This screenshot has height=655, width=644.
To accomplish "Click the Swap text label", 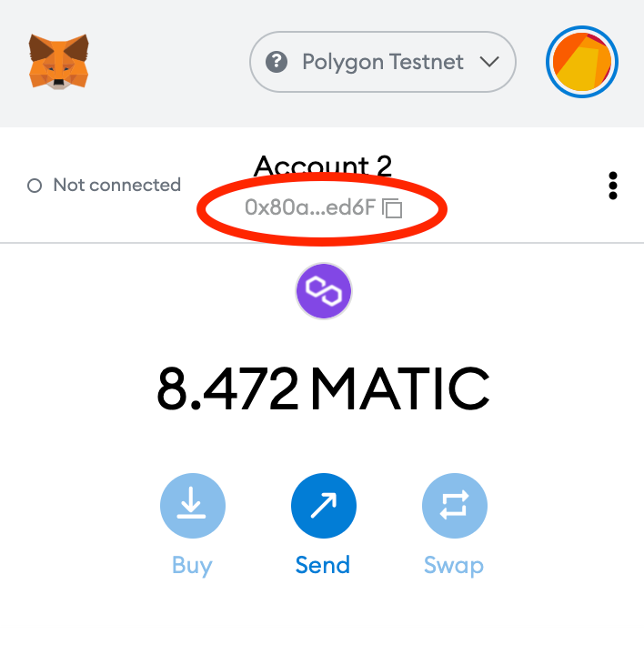I will tap(454, 565).
